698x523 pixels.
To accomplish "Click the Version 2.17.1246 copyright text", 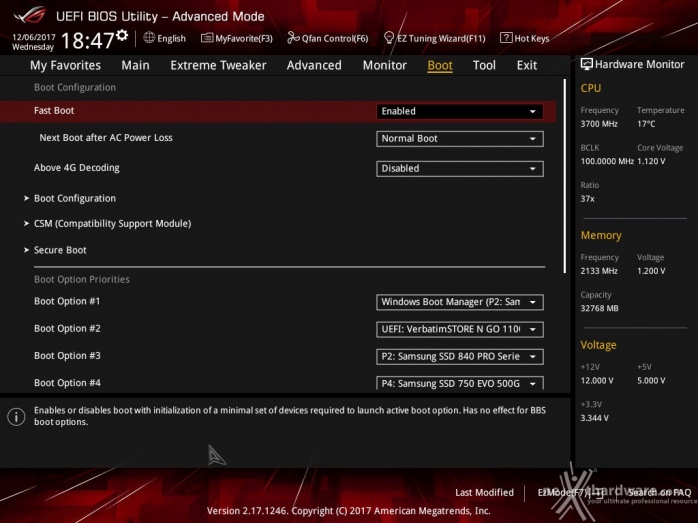I will coord(349,511).
